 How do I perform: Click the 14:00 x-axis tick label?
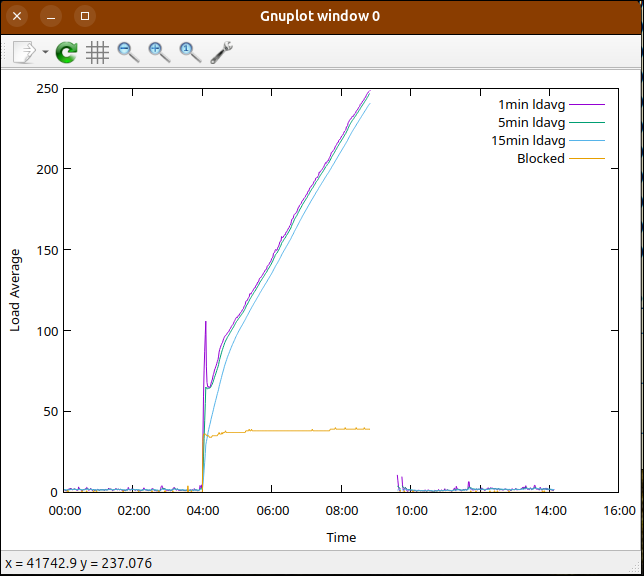point(550,511)
